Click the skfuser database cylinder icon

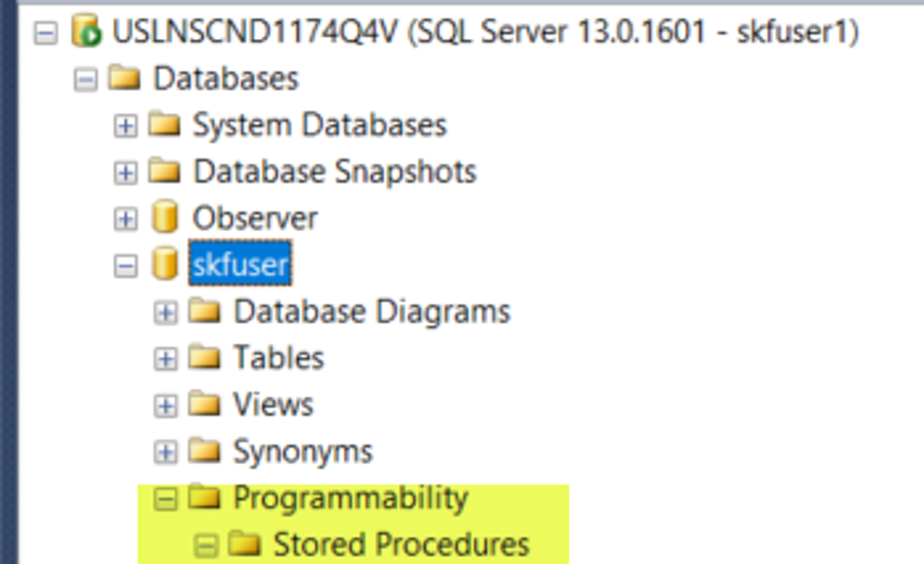pyautogui.click(x=165, y=263)
